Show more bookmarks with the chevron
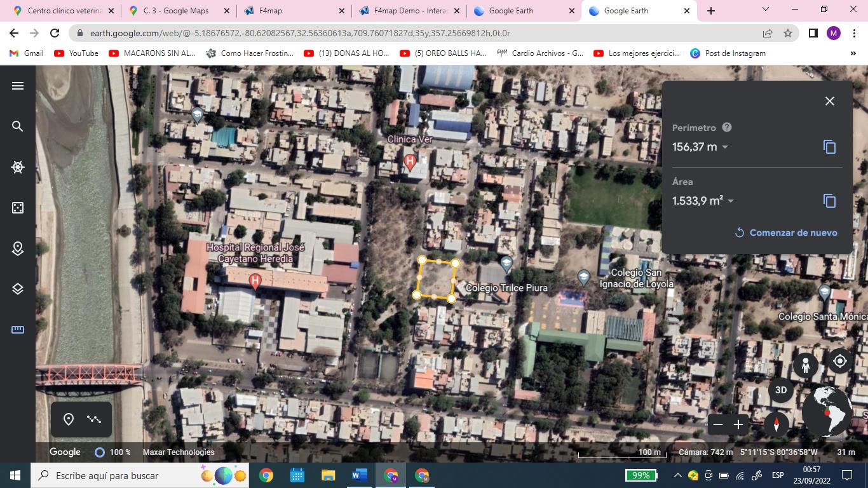 click(853, 53)
